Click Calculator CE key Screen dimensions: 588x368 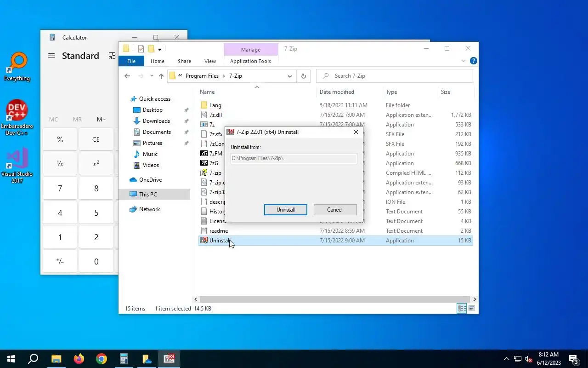[x=96, y=139]
